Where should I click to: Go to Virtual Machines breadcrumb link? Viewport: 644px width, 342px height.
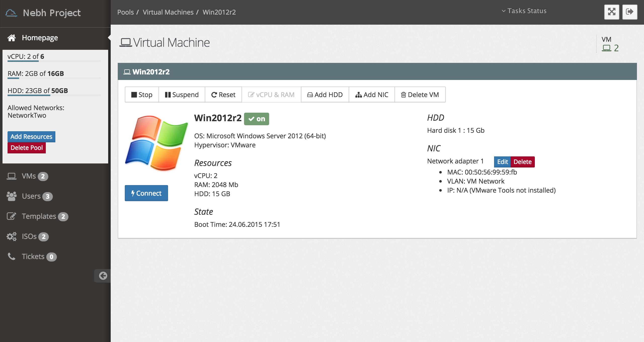pyautogui.click(x=168, y=12)
